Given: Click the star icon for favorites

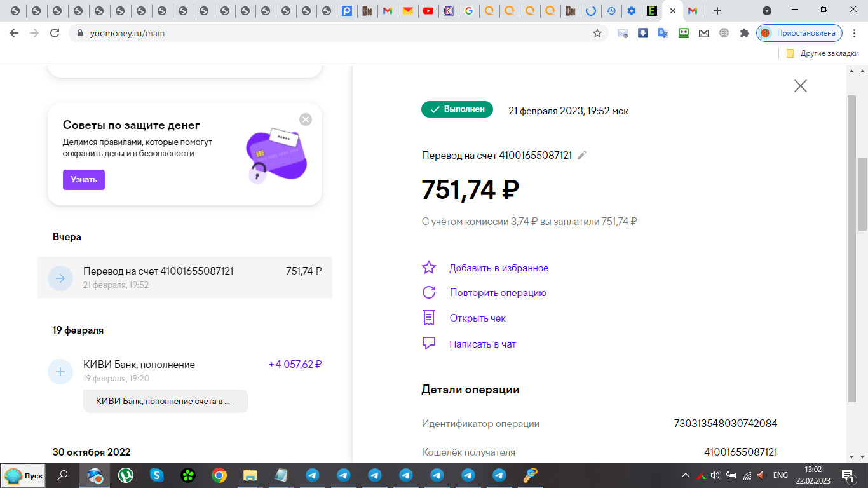Looking at the screenshot, I should [429, 268].
